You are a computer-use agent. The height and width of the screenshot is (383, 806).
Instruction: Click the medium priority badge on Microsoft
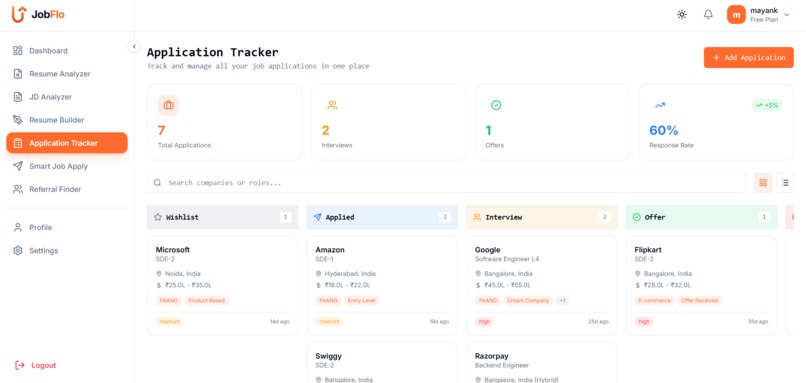[x=170, y=321]
